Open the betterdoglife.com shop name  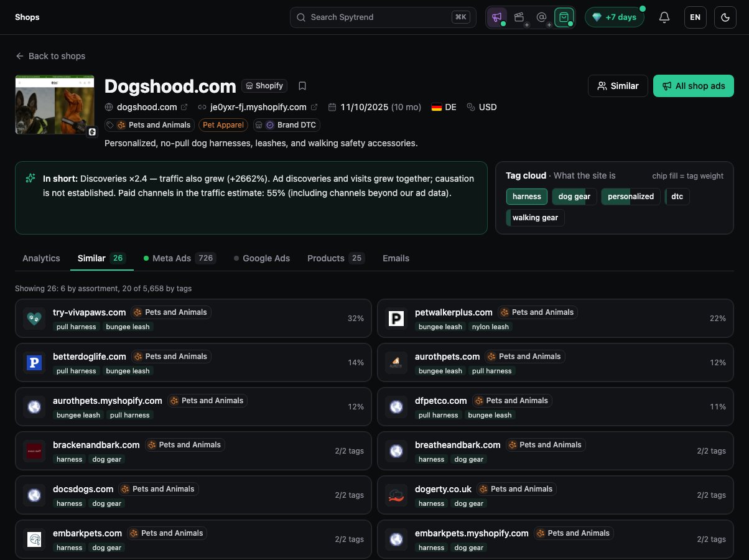[90, 357]
